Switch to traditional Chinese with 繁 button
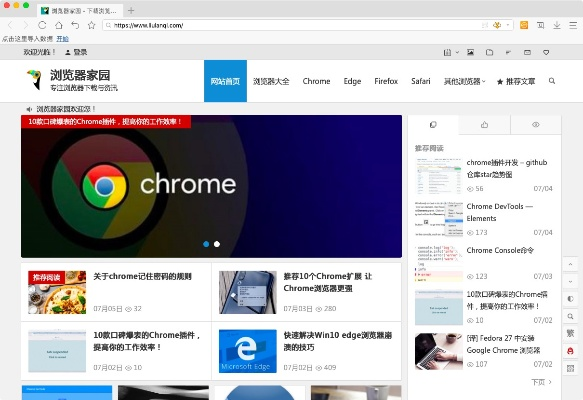The width and height of the screenshot is (583, 400). pyautogui.click(x=570, y=333)
